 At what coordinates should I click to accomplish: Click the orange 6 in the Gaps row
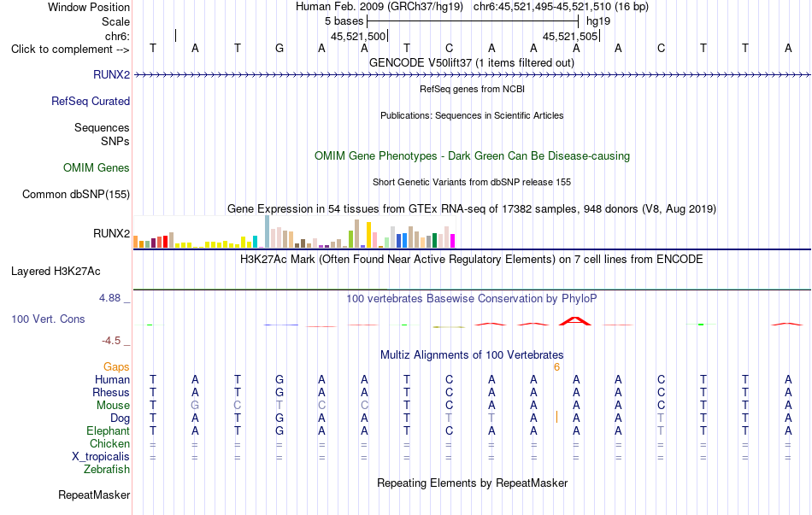coord(556,367)
